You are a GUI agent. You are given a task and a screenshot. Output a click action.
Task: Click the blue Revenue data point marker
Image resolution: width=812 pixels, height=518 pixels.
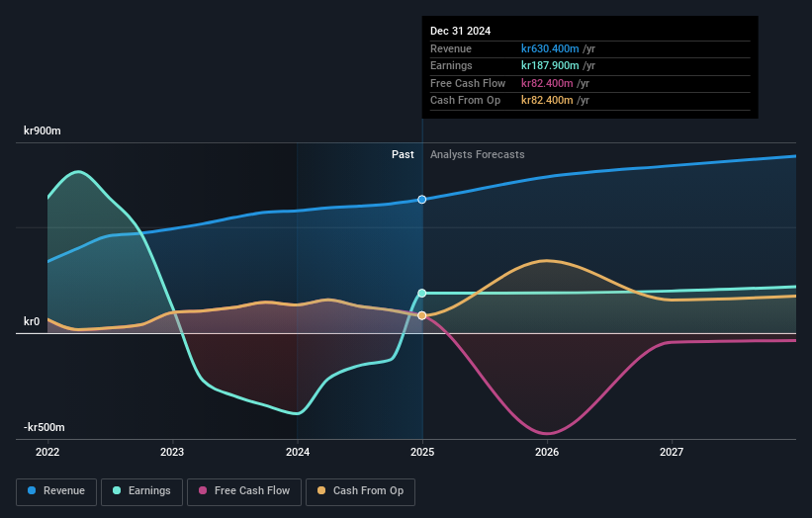coord(422,200)
